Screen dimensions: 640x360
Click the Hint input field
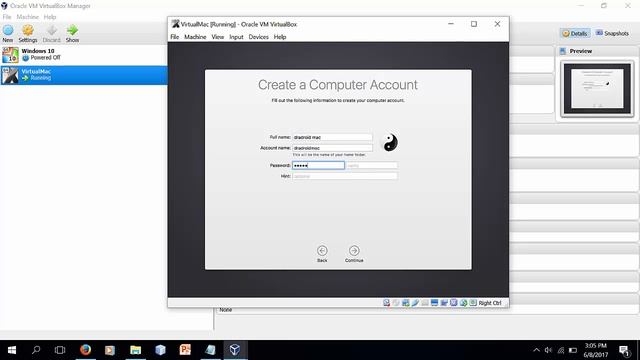[x=345, y=176]
